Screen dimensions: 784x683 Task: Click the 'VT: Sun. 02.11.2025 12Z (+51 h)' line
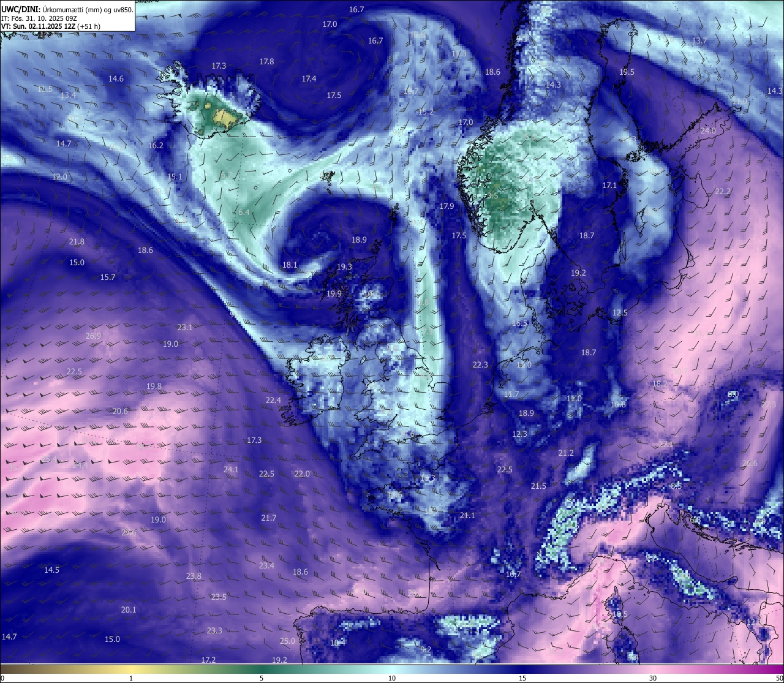(51, 26)
